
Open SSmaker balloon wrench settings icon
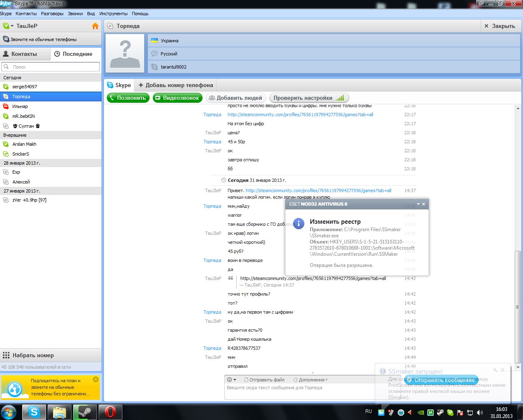tap(495, 370)
